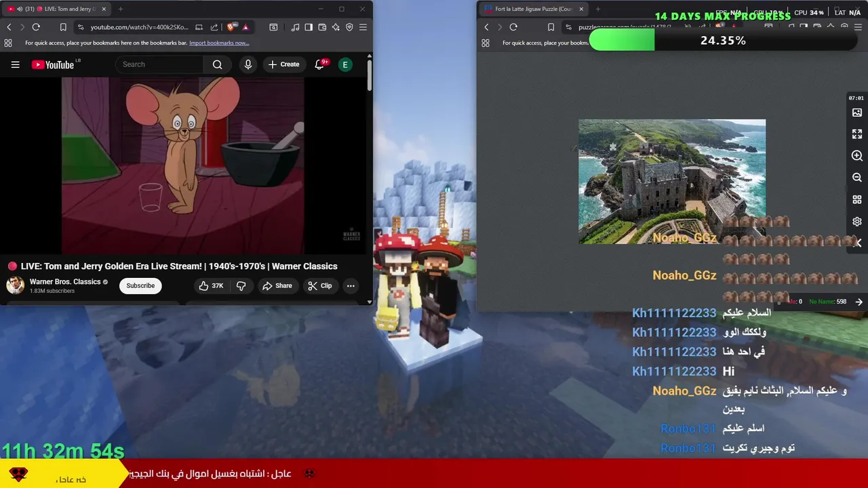Open the Warner Bros. Classics channel avatar
This screenshot has width=868, height=488.
[15, 285]
